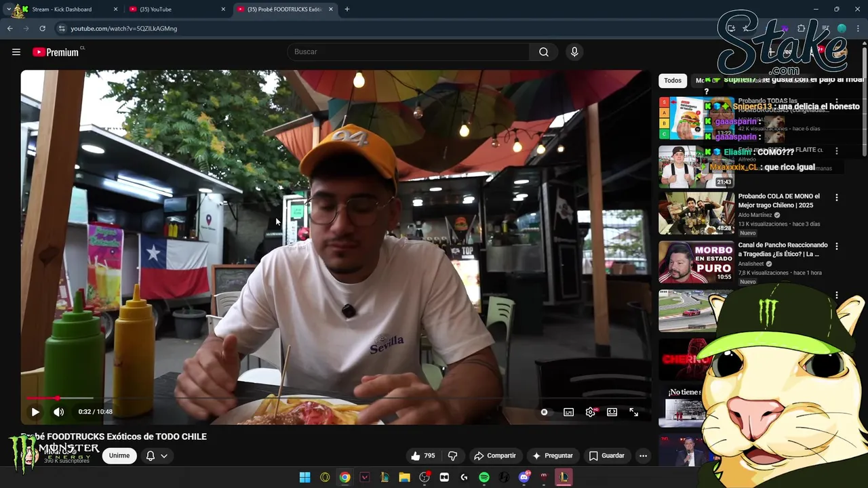This screenshot has width=868, height=488.
Task: Open the tab search dropdown arrow
Action: pos(8,9)
